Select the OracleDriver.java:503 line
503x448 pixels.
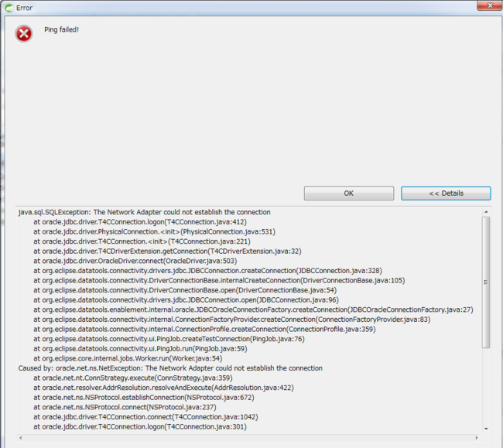(135, 261)
